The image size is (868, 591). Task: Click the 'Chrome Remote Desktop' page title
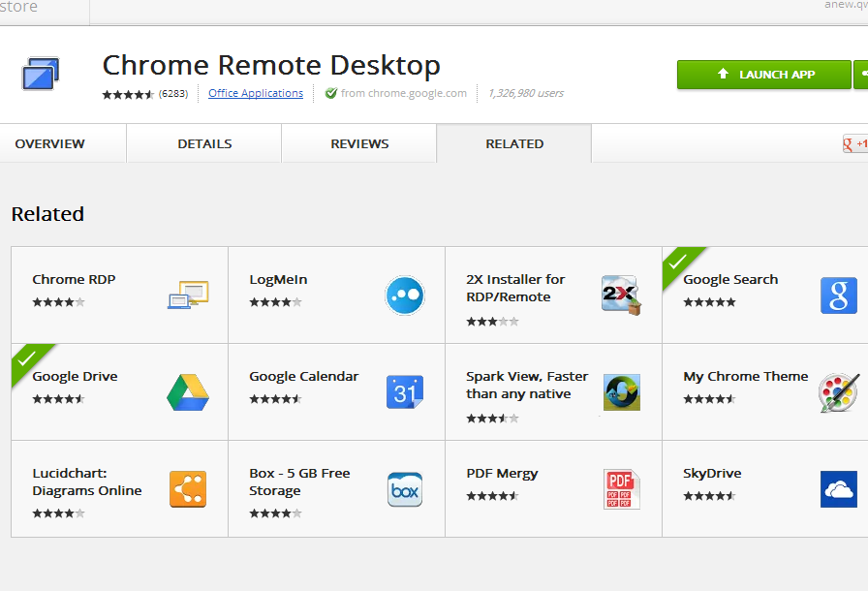click(271, 66)
